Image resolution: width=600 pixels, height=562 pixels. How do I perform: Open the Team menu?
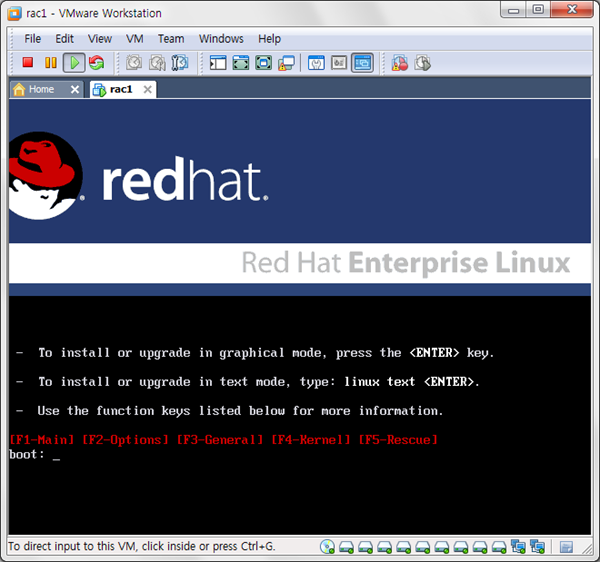(x=171, y=39)
